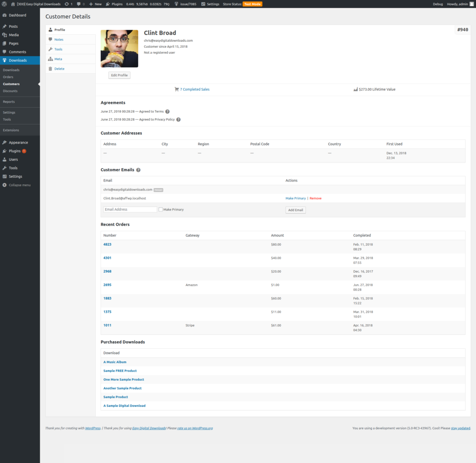The height and width of the screenshot is (463, 476).
Task: Click the Add Email button
Action: pyautogui.click(x=295, y=209)
